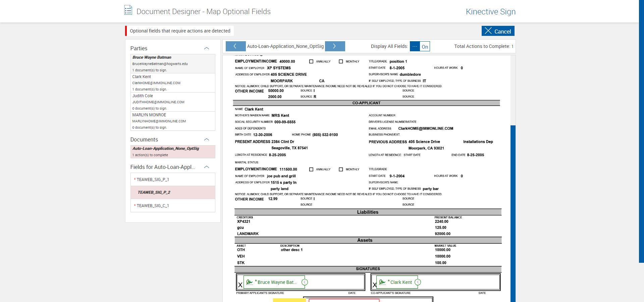Click supervisor's name dumbledore
644x302 pixels.
[x=410, y=74]
